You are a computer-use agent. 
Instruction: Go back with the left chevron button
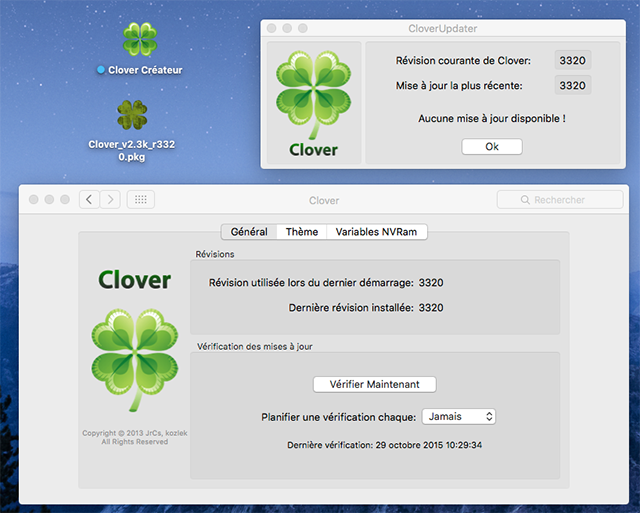89,200
